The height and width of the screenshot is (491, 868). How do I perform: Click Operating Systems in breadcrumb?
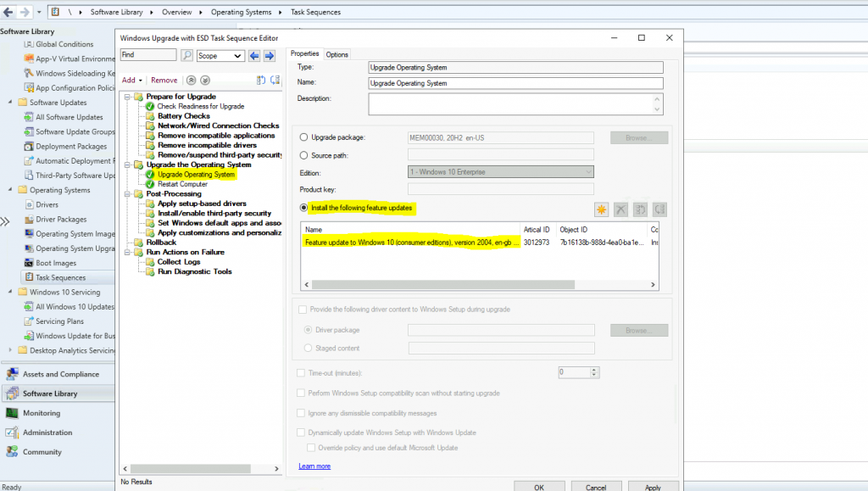(x=241, y=12)
